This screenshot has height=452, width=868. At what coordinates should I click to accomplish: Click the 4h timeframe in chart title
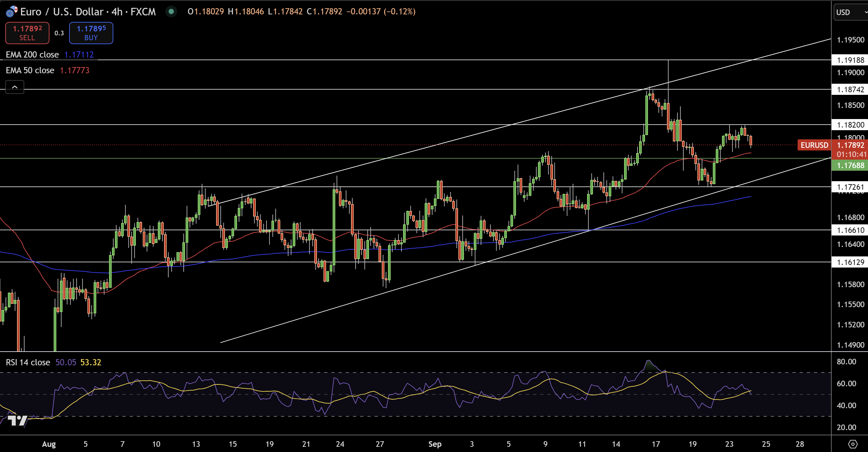[117, 12]
